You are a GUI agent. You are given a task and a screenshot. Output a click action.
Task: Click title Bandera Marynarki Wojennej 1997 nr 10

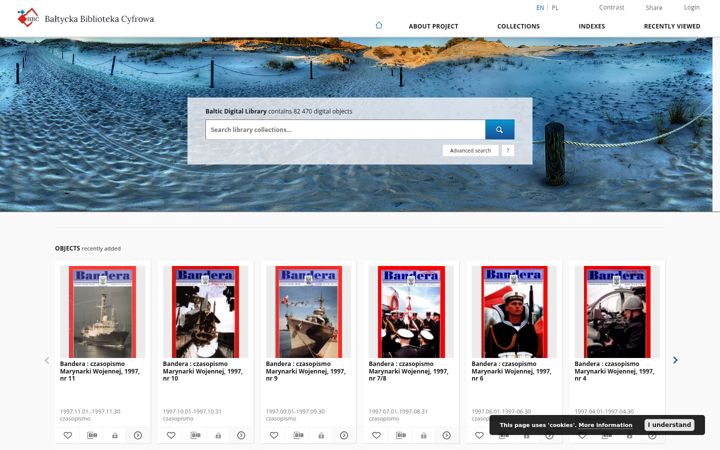coord(202,371)
